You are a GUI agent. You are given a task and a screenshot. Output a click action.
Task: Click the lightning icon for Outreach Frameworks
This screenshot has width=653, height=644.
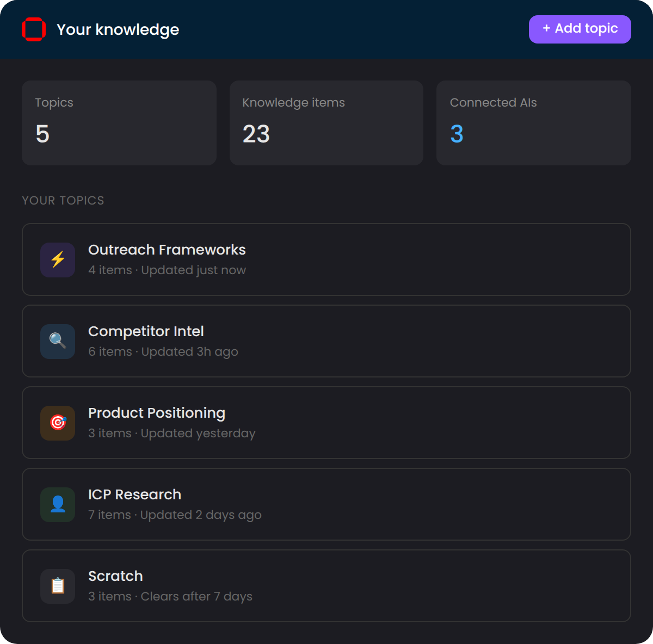click(x=57, y=259)
